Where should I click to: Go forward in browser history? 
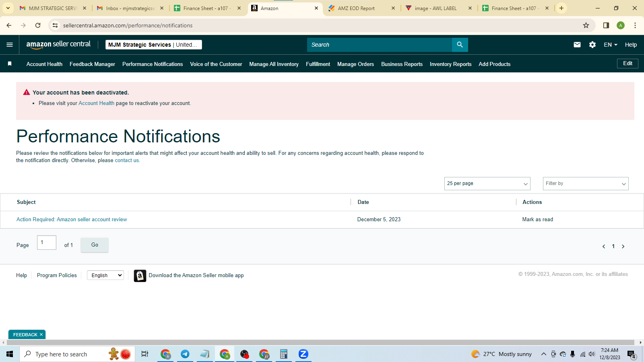point(23,25)
